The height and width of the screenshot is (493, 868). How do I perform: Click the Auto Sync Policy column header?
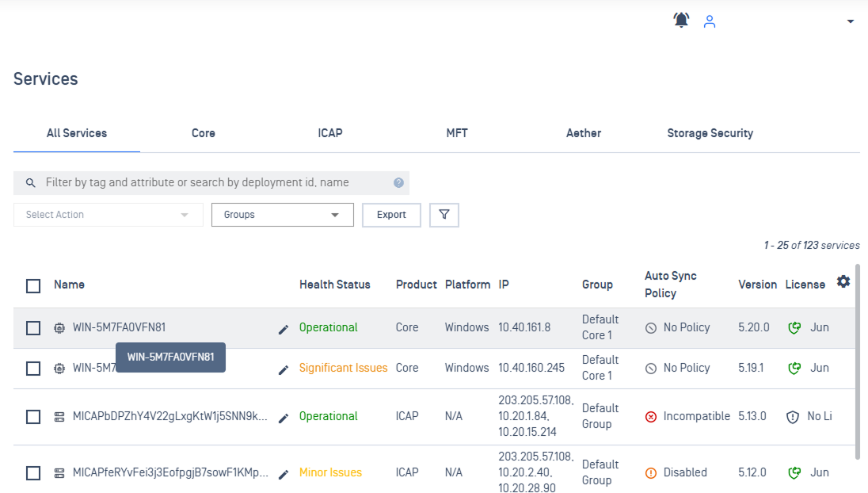pyautogui.click(x=671, y=285)
